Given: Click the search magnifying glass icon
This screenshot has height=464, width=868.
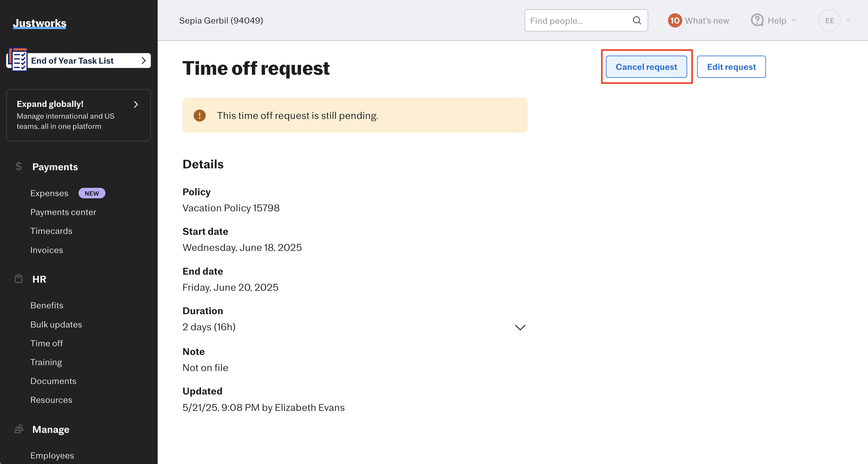Looking at the screenshot, I should tap(636, 20).
